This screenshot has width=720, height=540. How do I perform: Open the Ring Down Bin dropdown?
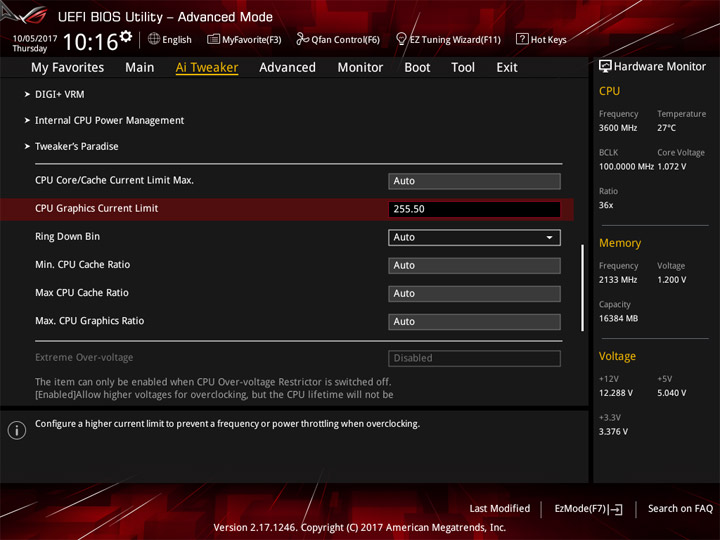[474, 237]
